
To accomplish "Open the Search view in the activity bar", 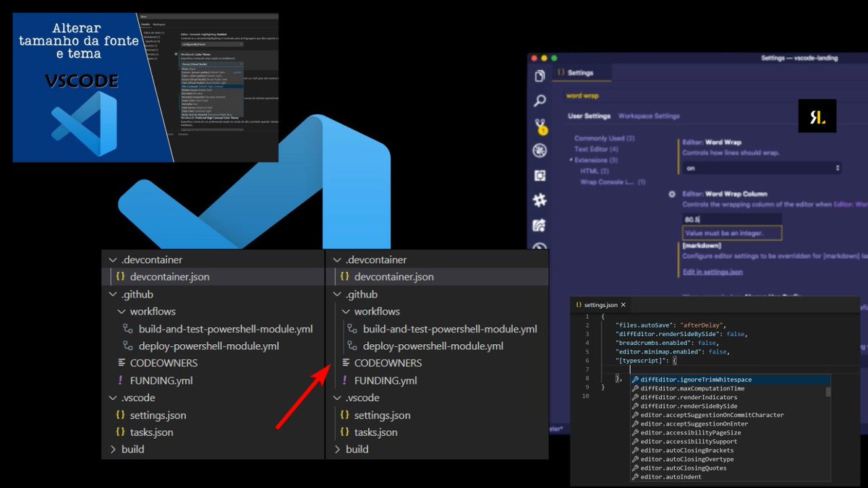I will click(540, 101).
